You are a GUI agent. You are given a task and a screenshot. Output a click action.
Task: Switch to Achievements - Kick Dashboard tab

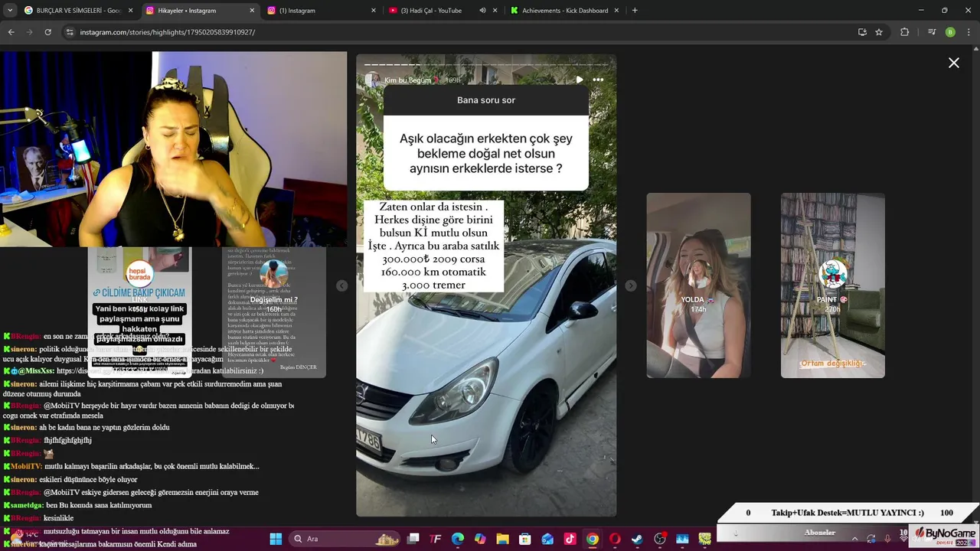565,11
